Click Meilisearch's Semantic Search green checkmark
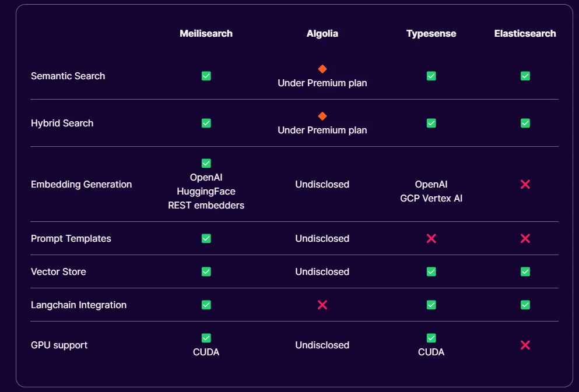Screen dimensions: 579x392 tap(206, 76)
